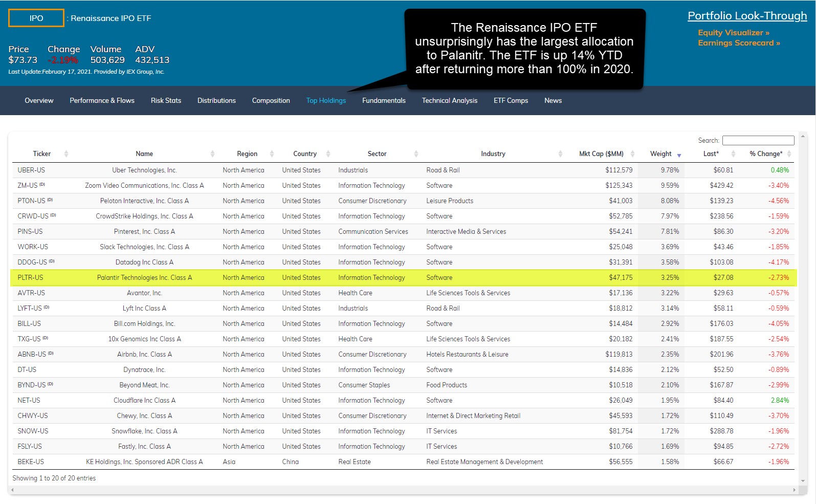The width and height of the screenshot is (816, 504).
Task: Click Airbnb, Inc. Class A name
Action: [144, 355]
